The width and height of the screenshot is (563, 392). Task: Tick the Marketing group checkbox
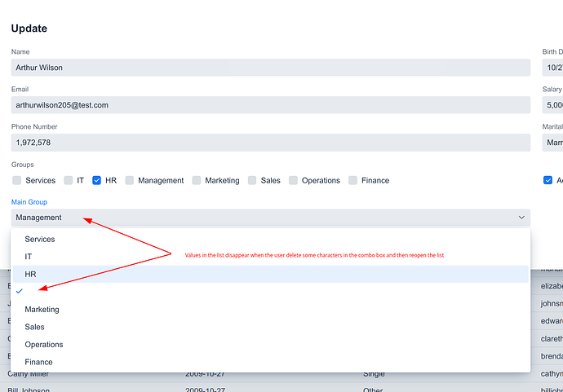pyautogui.click(x=197, y=180)
